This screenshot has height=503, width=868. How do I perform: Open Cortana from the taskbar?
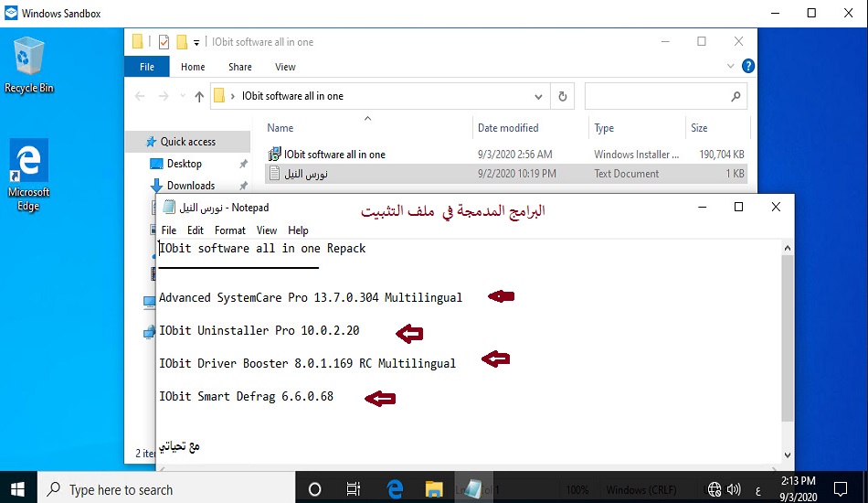pos(314,489)
